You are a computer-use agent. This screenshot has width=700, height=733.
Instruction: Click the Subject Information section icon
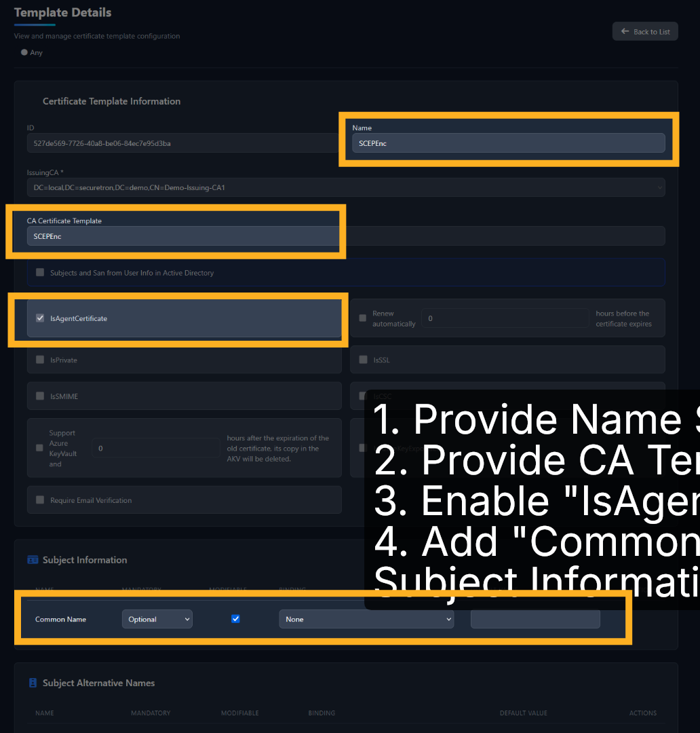click(33, 559)
